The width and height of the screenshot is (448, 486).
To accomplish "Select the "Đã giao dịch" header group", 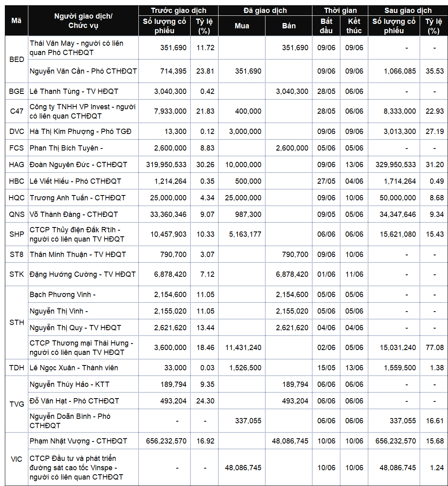I will [265, 11].
